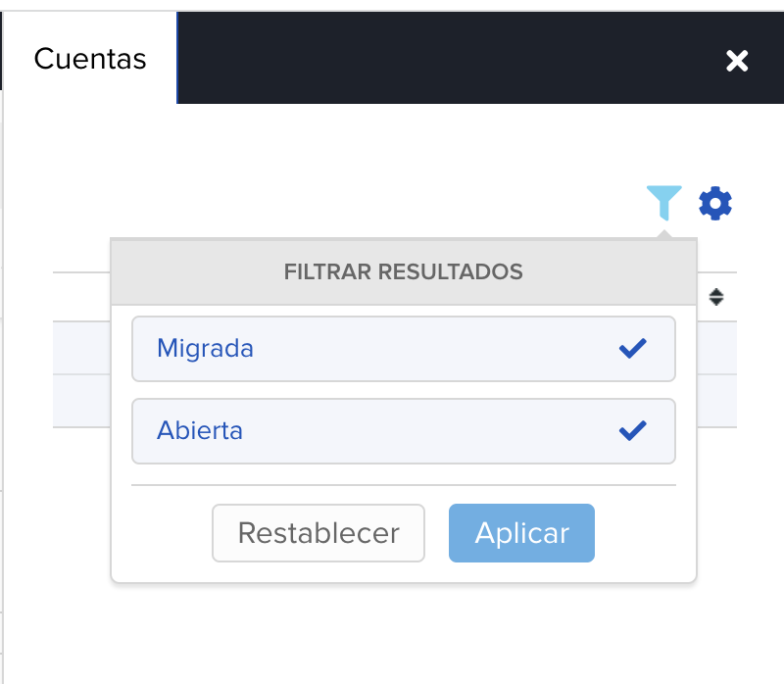Click the blank area below the filter popup

coord(403,632)
